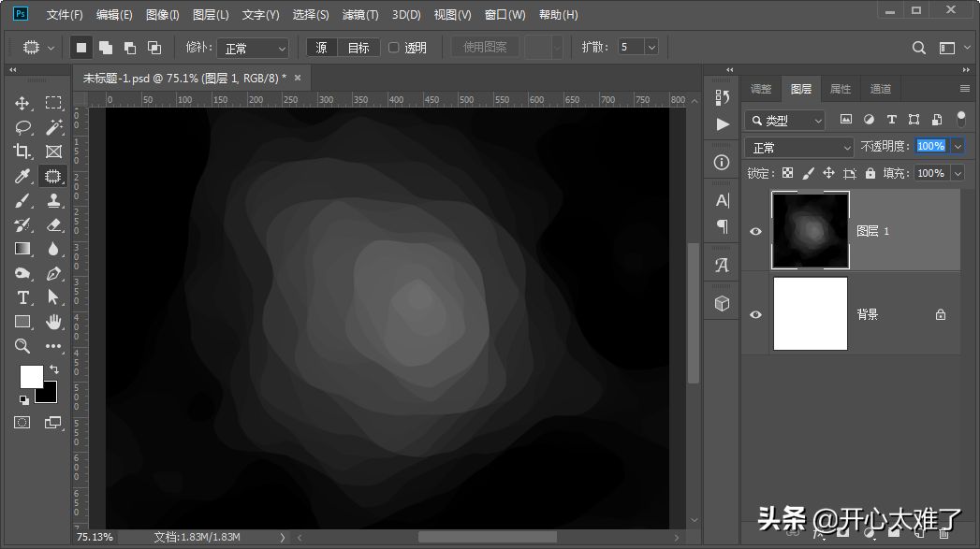Viewport: 980px width, 549px height.
Task: Select the Magic Wand tool
Action: pos(53,127)
